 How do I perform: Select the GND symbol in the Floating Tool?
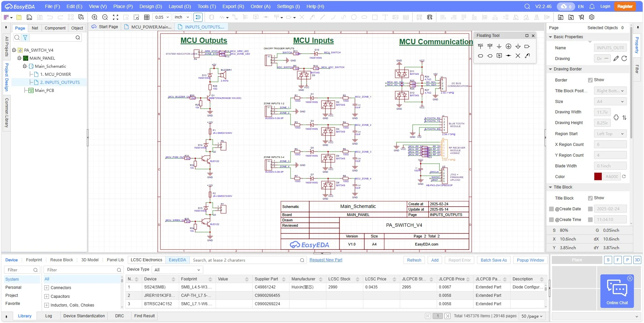[x=499, y=46]
